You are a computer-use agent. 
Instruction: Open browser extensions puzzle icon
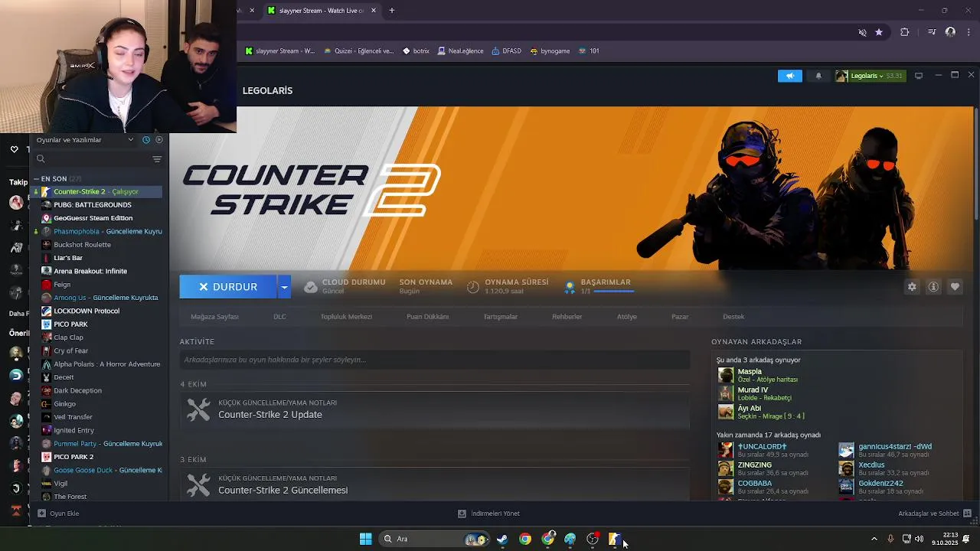tap(905, 32)
